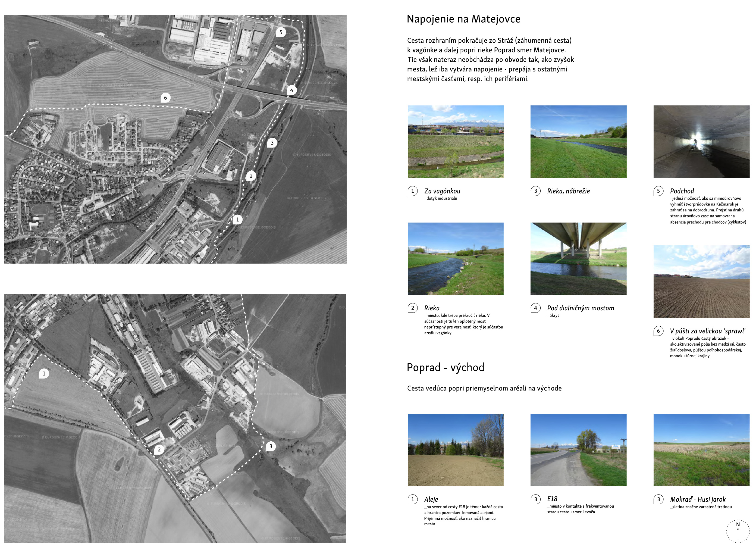
Task: Open the Podchod tunnel photo
Action: (701, 141)
